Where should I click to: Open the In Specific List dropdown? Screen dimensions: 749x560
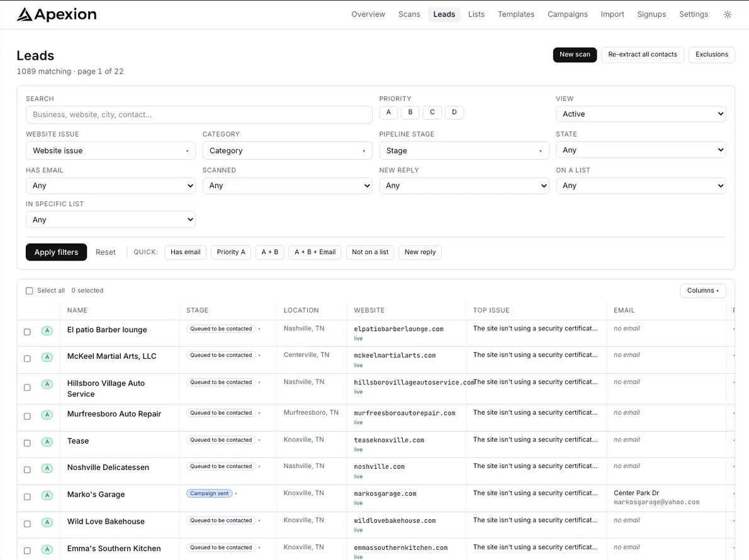[111, 220]
